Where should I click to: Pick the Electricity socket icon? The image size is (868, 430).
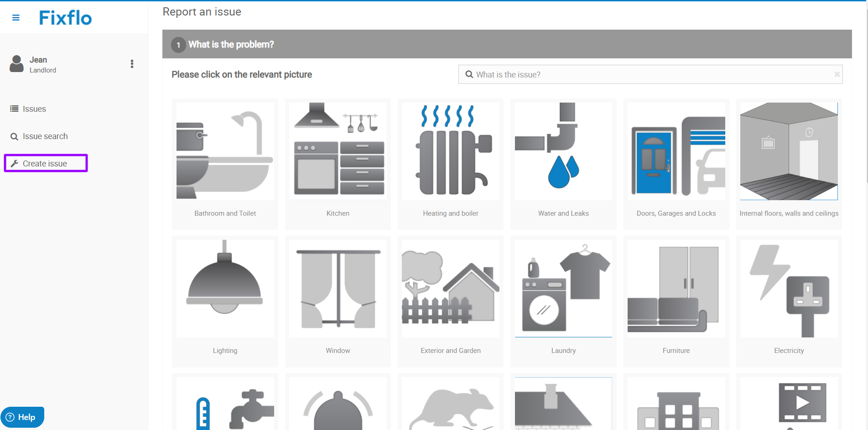tap(789, 288)
